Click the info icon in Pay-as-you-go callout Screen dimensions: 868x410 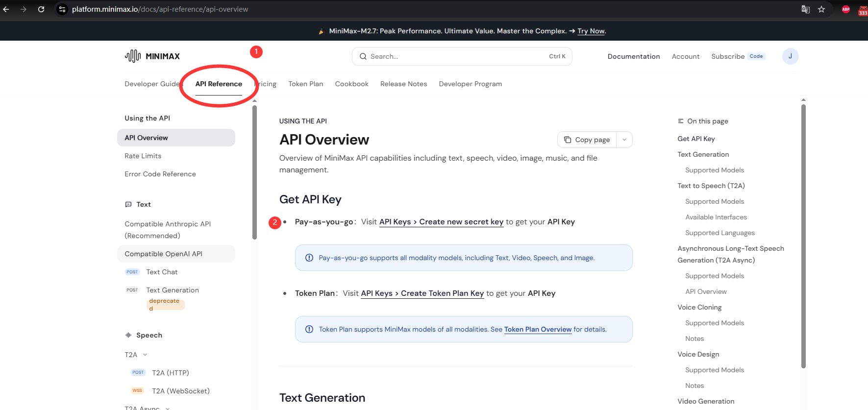[x=309, y=258]
